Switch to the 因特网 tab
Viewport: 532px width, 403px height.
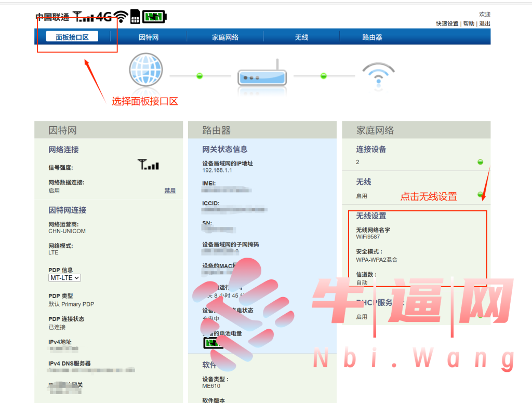[149, 37]
